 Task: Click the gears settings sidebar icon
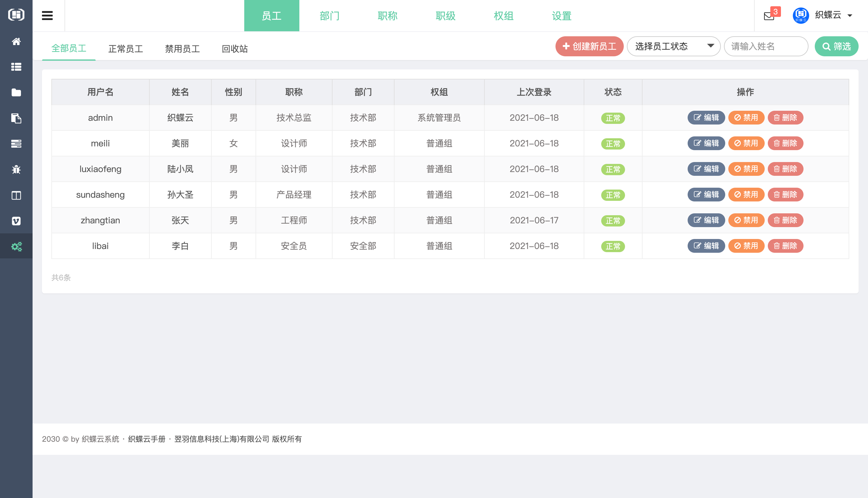click(x=16, y=246)
